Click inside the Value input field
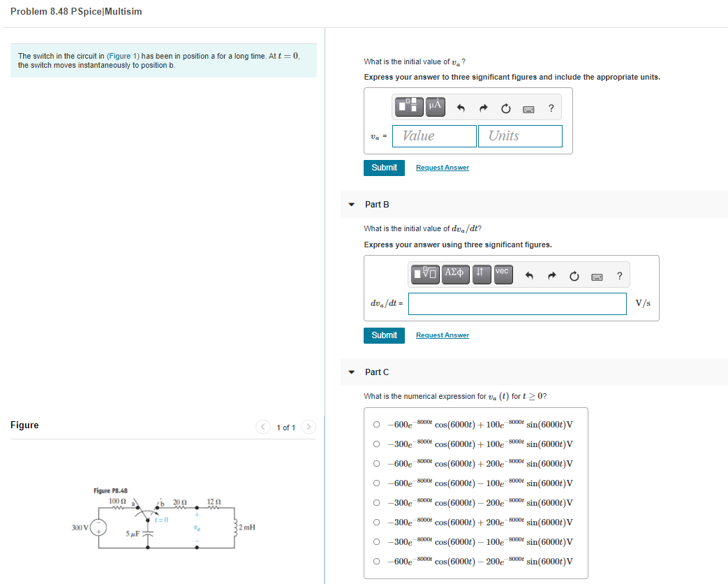Viewport: 728px width, 584px height. pos(433,136)
